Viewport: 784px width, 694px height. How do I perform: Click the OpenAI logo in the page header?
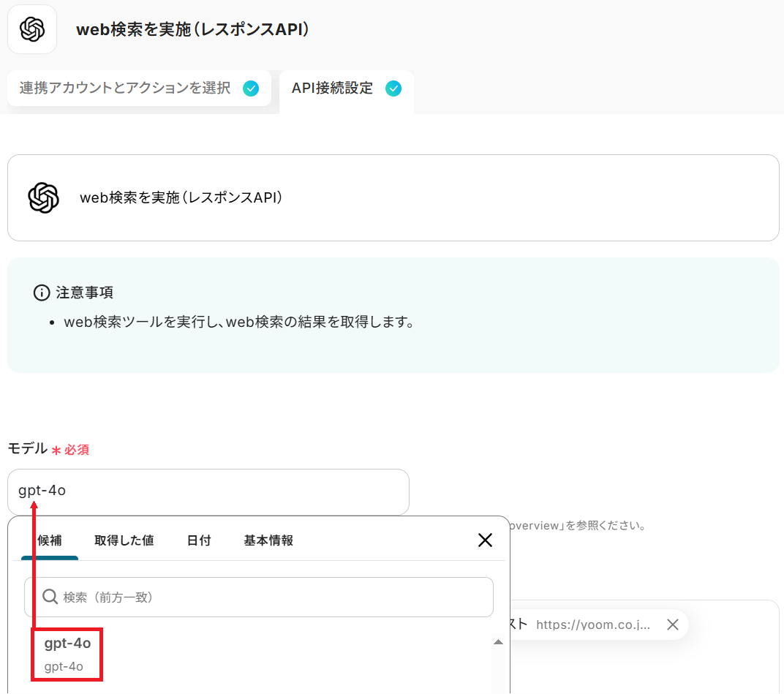click(32, 29)
